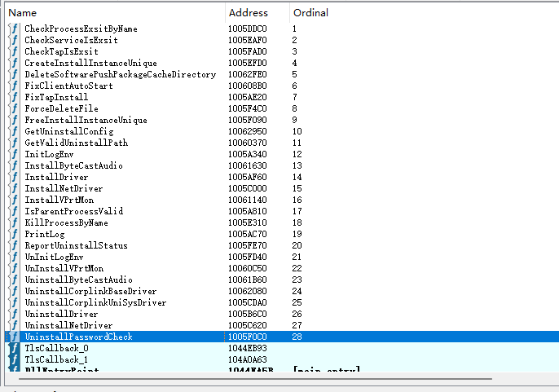Click ordinal 16 in the InstallVPrtMon row
The width and height of the screenshot is (559, 392).
[x=297, y=200]
